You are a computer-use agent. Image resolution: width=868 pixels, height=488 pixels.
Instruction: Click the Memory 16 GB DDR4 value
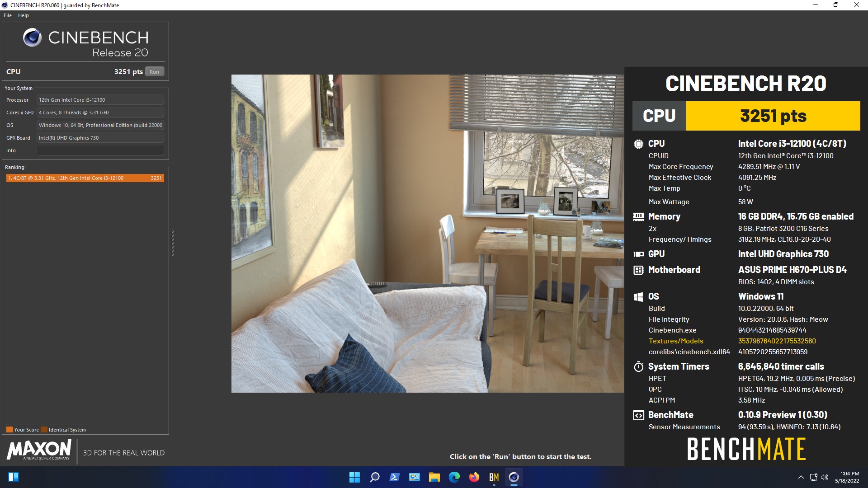coord(796,216)
